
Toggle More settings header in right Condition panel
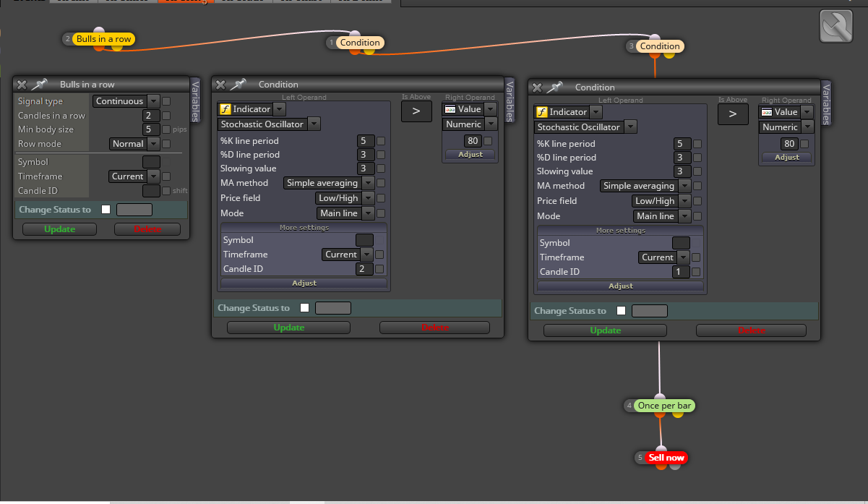pyautogui.click(x=621, y=231)
